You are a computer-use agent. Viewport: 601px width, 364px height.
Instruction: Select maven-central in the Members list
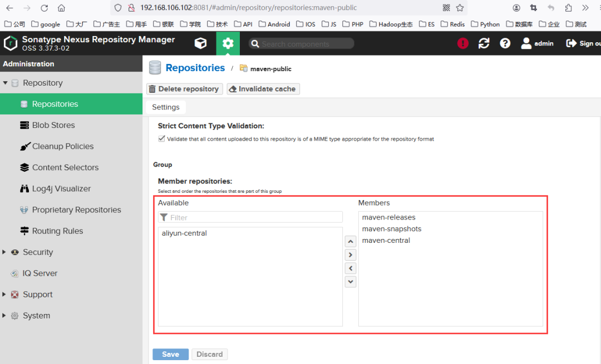click(x=450, y=241)
